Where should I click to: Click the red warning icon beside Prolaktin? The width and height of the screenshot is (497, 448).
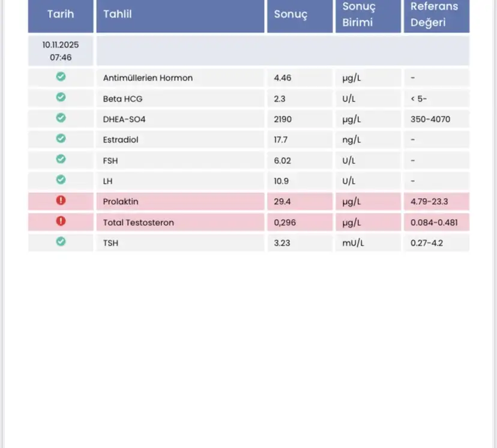click(61, 201)
